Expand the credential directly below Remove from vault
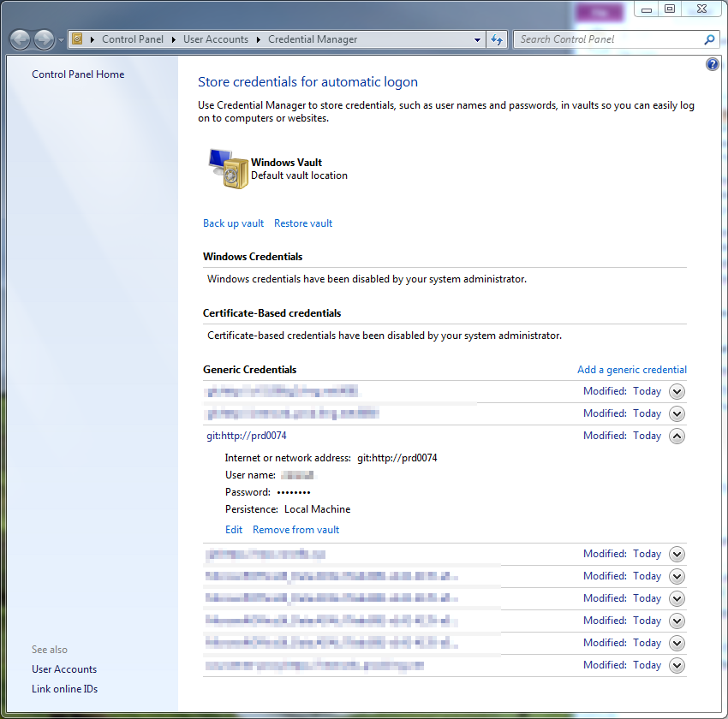 pos(677,554)
